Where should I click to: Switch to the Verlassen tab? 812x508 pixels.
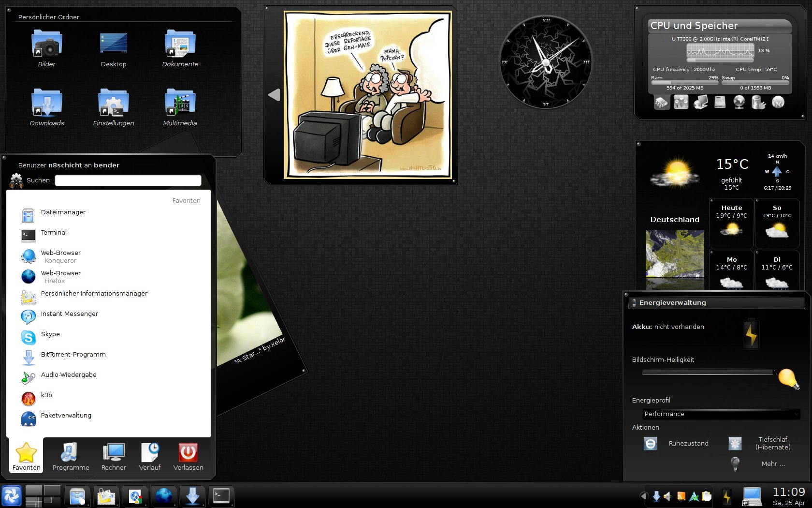(x=188, y=456)
